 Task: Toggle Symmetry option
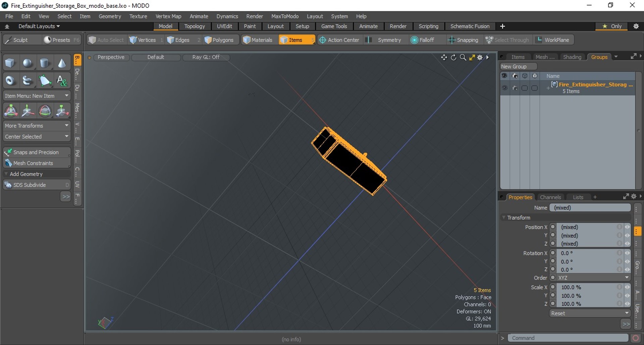pyautogui.click(x=386, y=40)
